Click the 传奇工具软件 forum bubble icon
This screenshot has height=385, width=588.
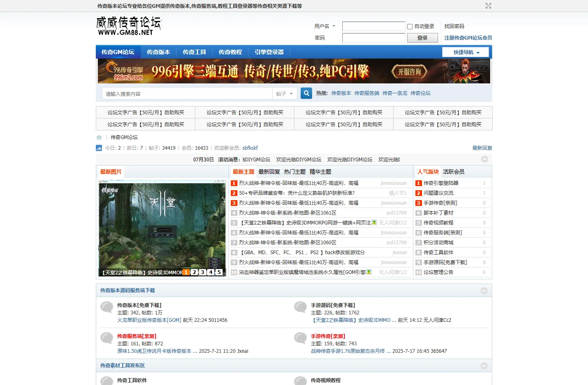107,381
